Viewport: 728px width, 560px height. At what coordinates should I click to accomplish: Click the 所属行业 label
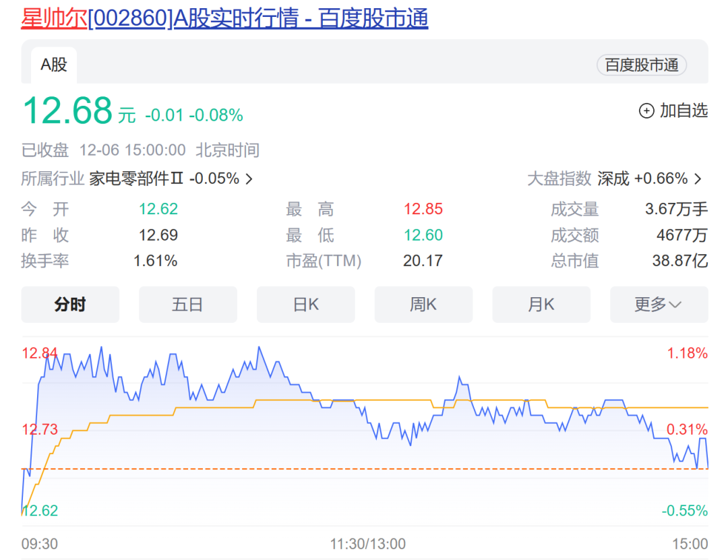point(53,179)
